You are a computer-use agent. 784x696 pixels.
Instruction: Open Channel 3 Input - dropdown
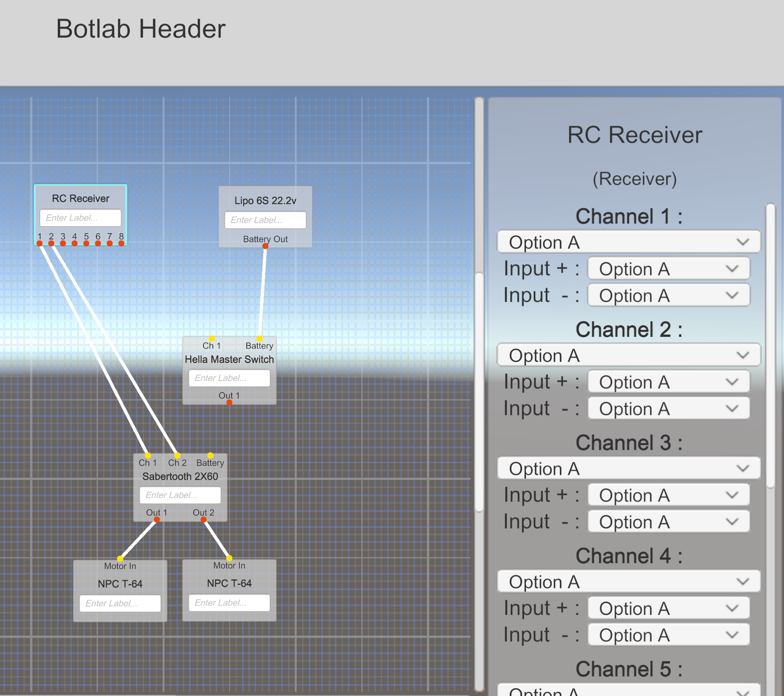668,522
